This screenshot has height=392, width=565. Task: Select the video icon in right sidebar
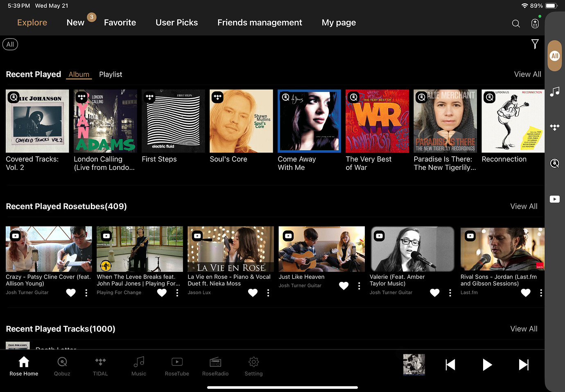[555, 199]
